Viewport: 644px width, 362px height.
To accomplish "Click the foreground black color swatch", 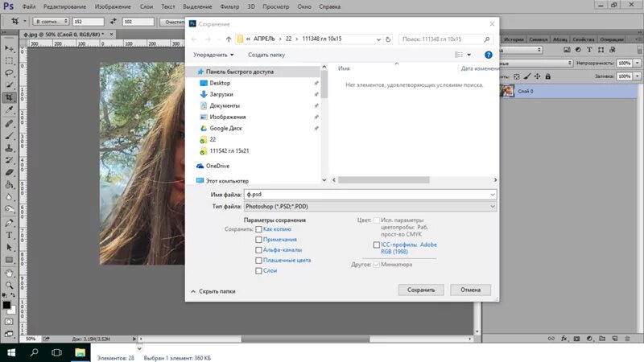I will tap(6, 305).
